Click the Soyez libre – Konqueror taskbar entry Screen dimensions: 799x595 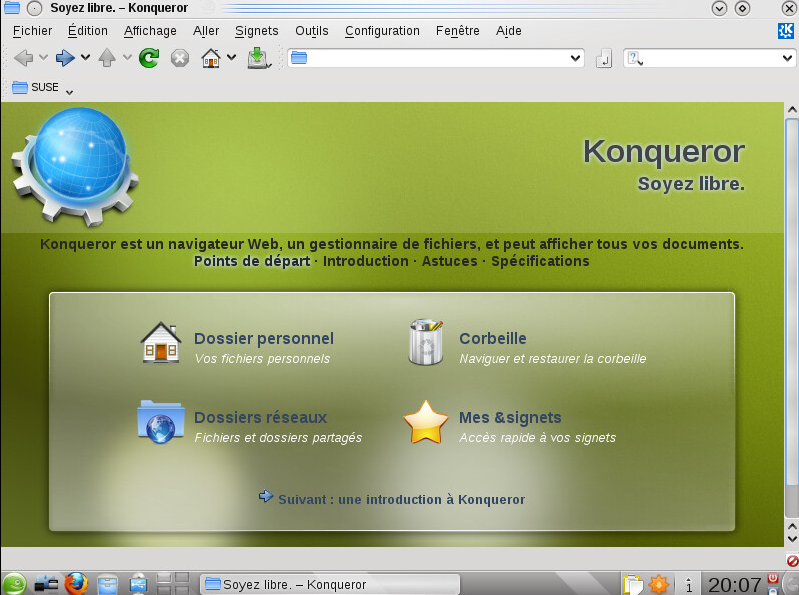click(330, 584)
